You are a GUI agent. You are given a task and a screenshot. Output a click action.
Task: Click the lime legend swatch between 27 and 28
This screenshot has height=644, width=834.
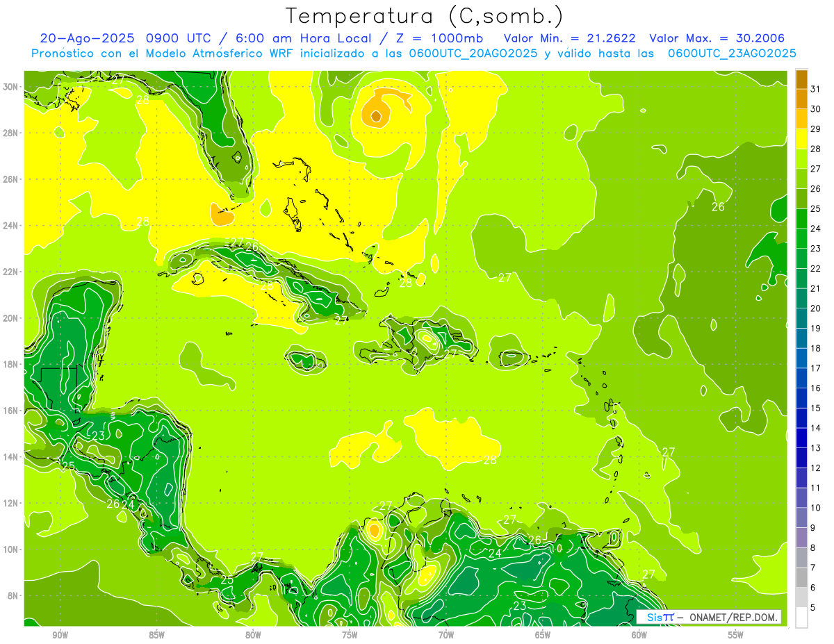(801, 159)
